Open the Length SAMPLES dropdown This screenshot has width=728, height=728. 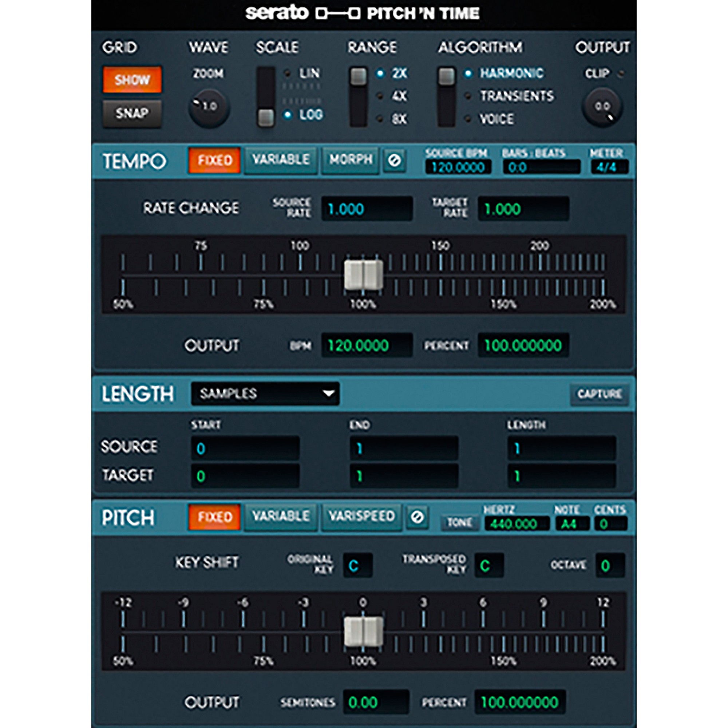coord(265,394)
